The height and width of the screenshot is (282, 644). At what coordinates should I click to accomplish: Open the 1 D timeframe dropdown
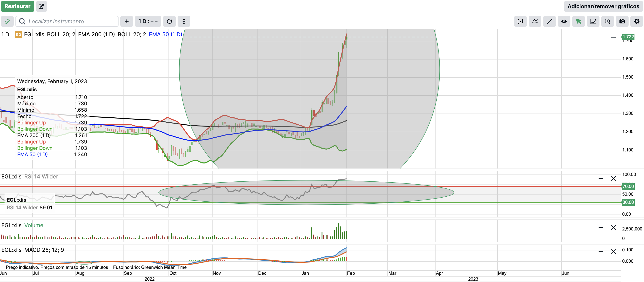148,22
